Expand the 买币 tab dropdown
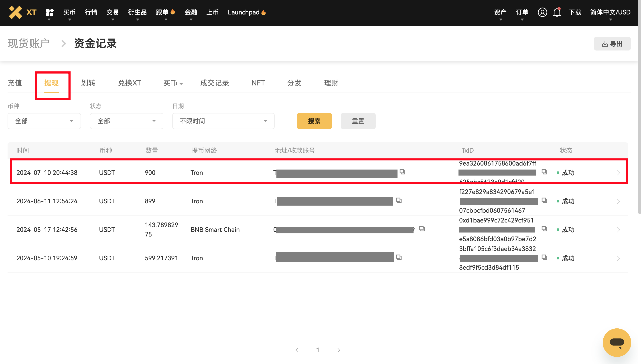 pos(173,83)
